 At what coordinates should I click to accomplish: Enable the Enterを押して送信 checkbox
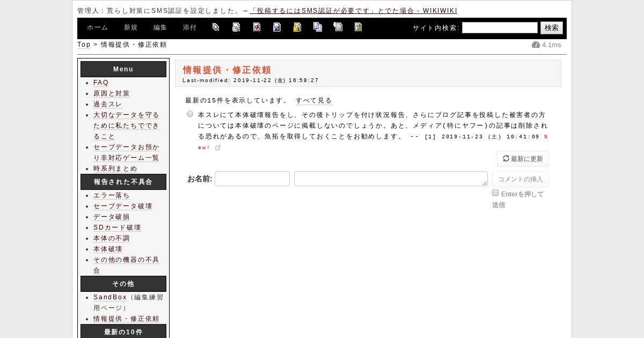[x=495, y=193]
